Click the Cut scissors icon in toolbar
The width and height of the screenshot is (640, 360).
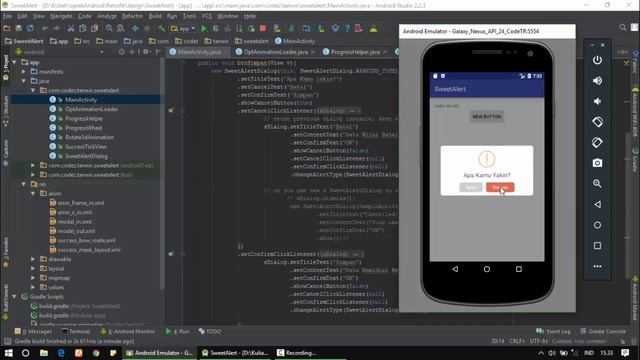tap(71, 29)
